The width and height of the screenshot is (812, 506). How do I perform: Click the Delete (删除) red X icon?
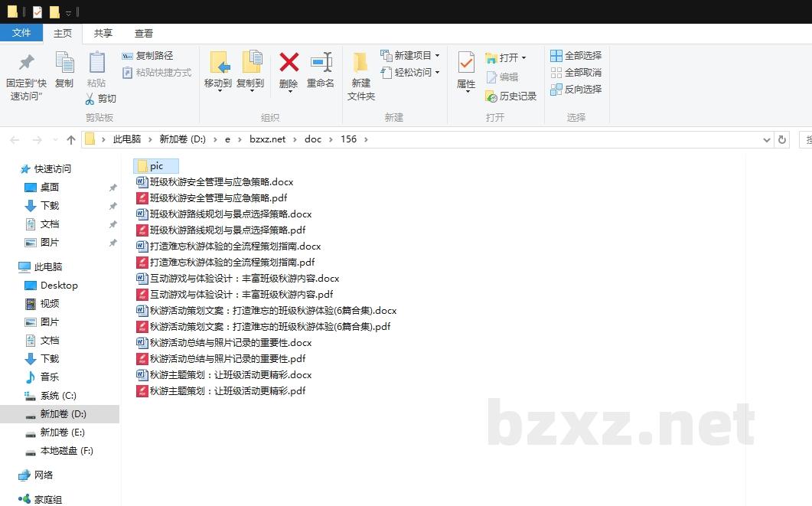(x=289, y=63)
